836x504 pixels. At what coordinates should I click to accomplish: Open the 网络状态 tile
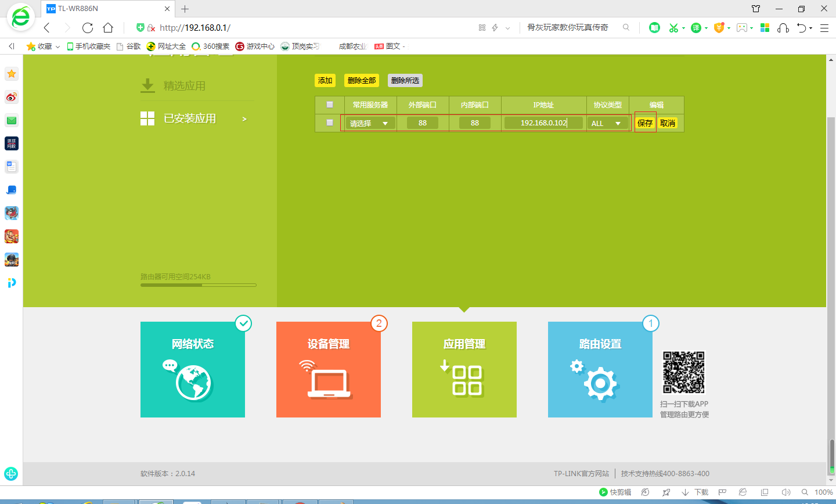pos(193,369)
